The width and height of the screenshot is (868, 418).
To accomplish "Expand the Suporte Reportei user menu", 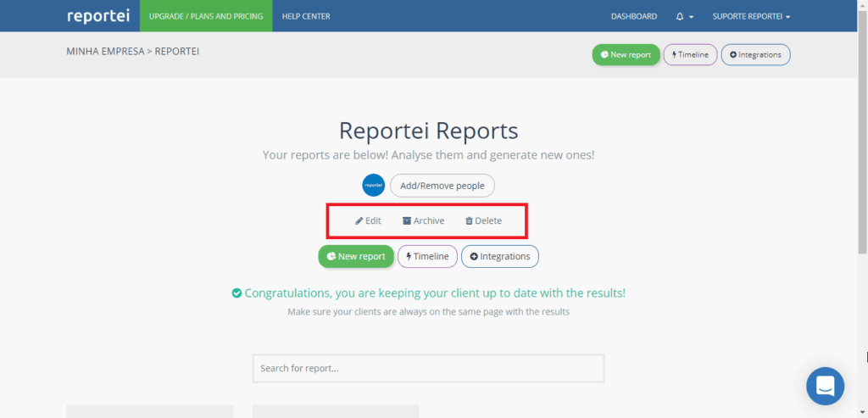I will [751, 17].
